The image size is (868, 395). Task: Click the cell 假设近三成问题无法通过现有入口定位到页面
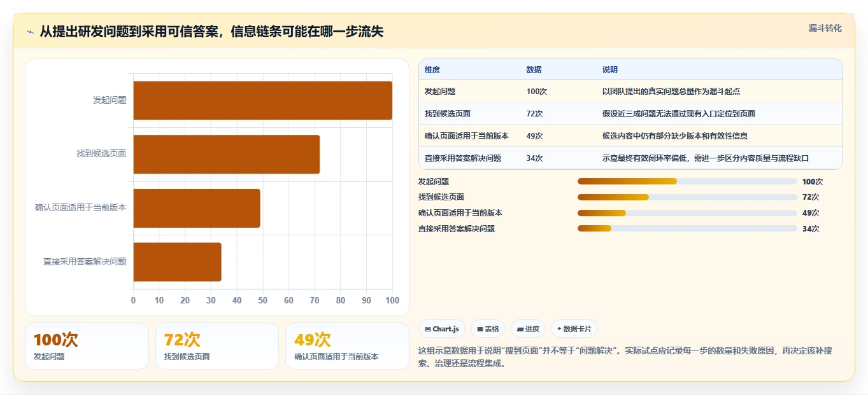(x=679, y=114)
